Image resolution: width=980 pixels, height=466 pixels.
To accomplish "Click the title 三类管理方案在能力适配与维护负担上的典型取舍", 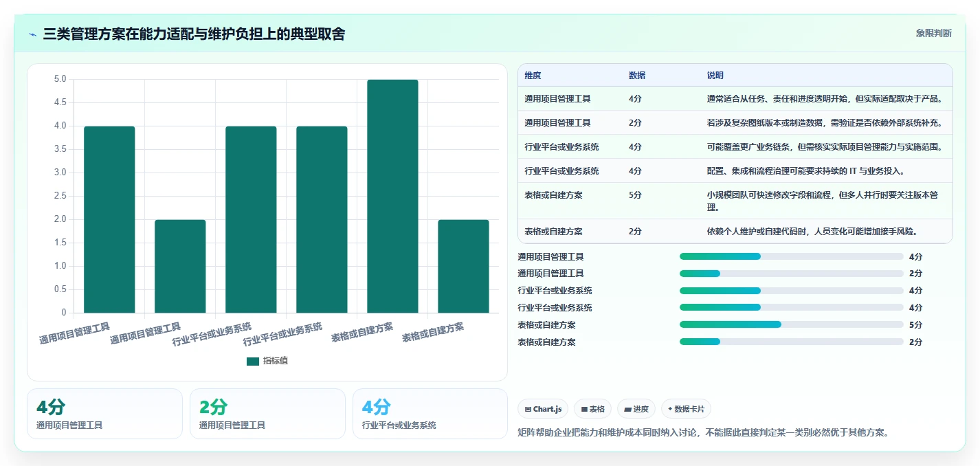I will [x=194, y=34].
